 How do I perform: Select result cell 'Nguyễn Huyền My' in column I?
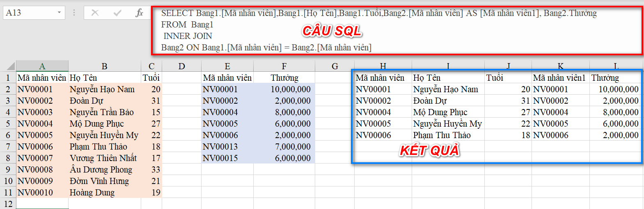(448, 124)
